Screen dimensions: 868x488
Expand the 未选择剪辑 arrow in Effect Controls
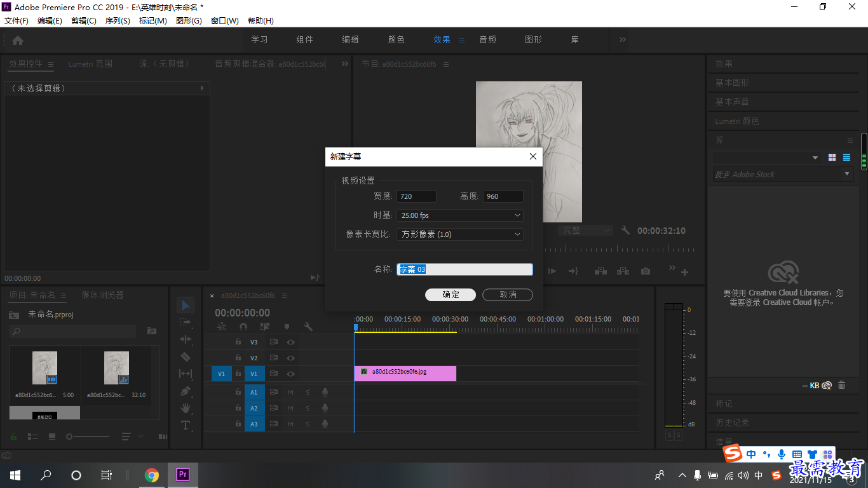(x=202, y=88)
